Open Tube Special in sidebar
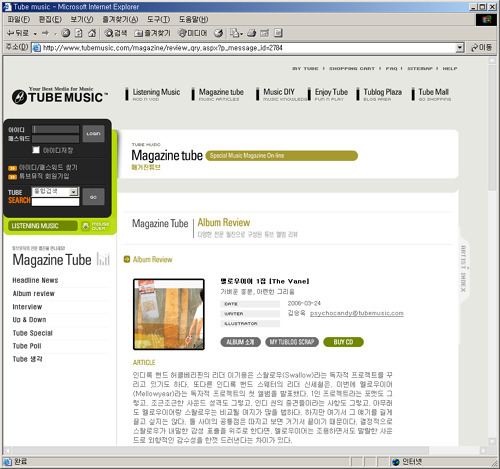The height and width of the screenshot is (469, 500). pyautogui.click(x=33, y=333)
